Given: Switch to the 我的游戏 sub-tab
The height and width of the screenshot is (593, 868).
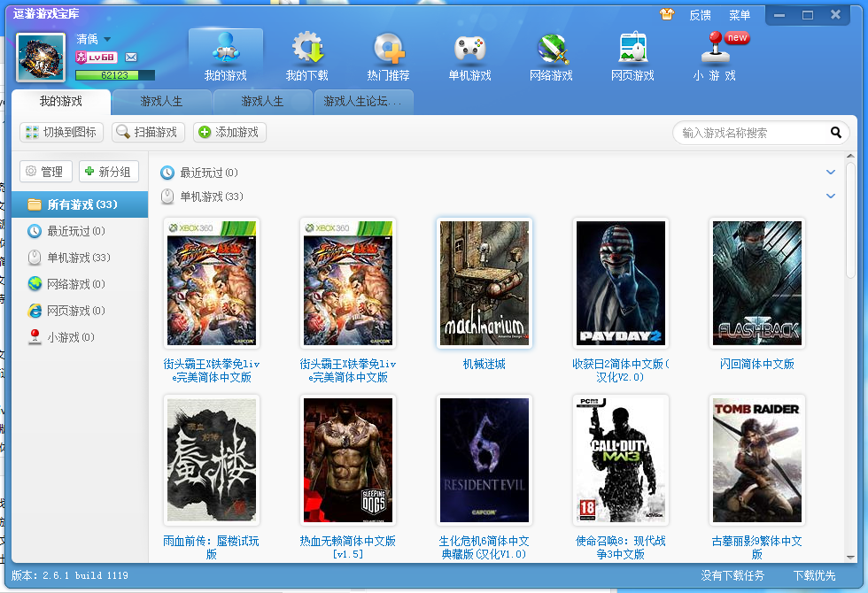Looking at the screenshot, I should (61, 102).
